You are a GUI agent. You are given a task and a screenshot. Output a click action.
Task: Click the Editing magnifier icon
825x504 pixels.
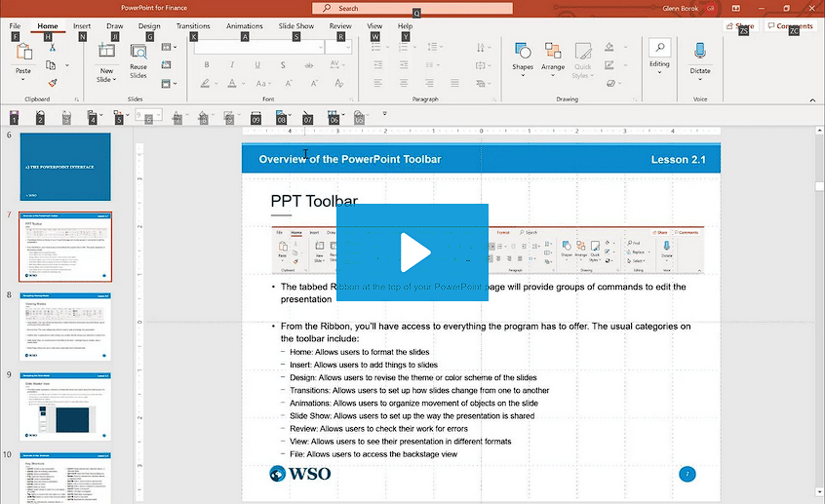tap(660, 48)
